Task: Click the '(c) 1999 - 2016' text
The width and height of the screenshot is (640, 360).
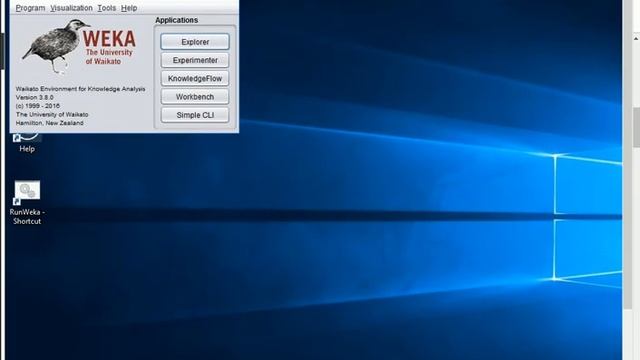Action: point(38,106)
